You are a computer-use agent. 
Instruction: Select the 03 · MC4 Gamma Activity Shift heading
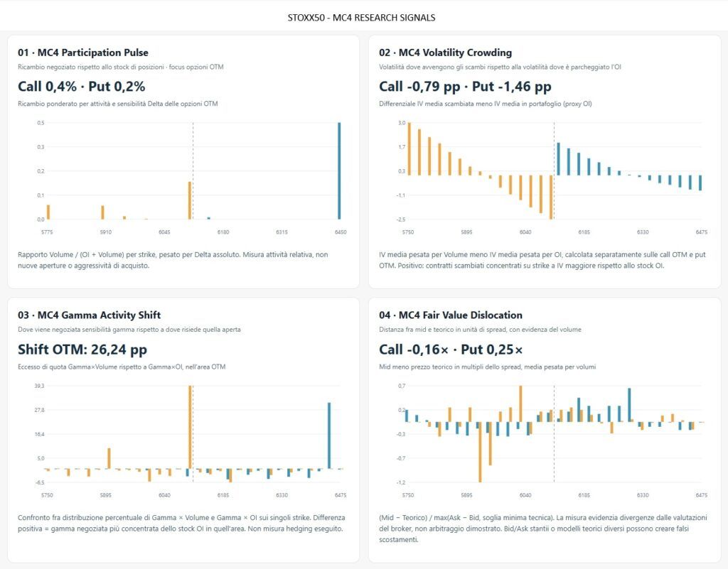(89, 315)
